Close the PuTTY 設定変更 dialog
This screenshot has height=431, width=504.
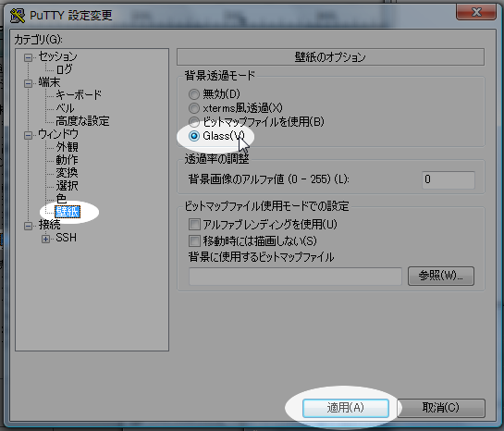point(476,12)
